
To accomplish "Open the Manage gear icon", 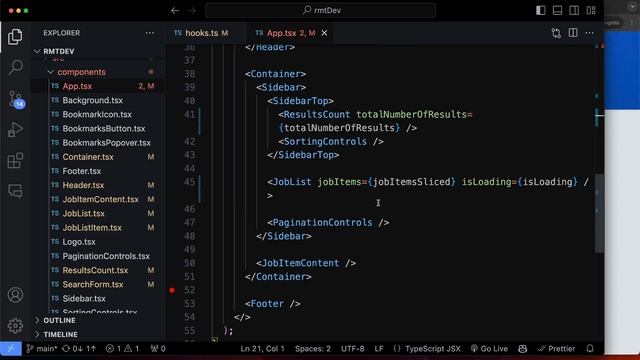I will 15,326.
